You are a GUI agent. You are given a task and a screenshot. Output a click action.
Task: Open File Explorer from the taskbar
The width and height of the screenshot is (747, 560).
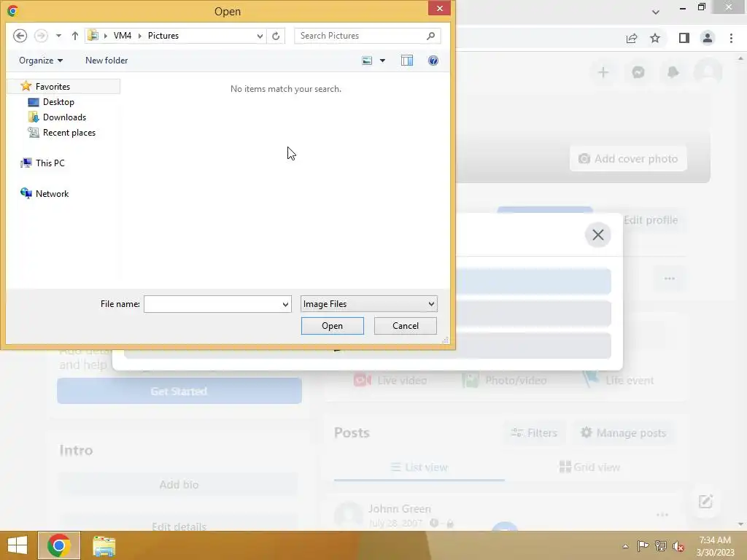[104, 545]
